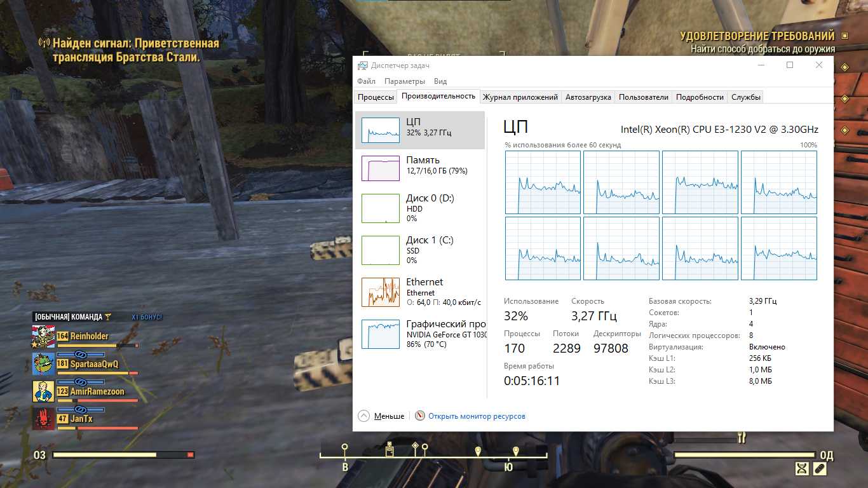Click the player ОД action points bar
Viewport: 868px width, 488px height.
[x=745, y=455]
